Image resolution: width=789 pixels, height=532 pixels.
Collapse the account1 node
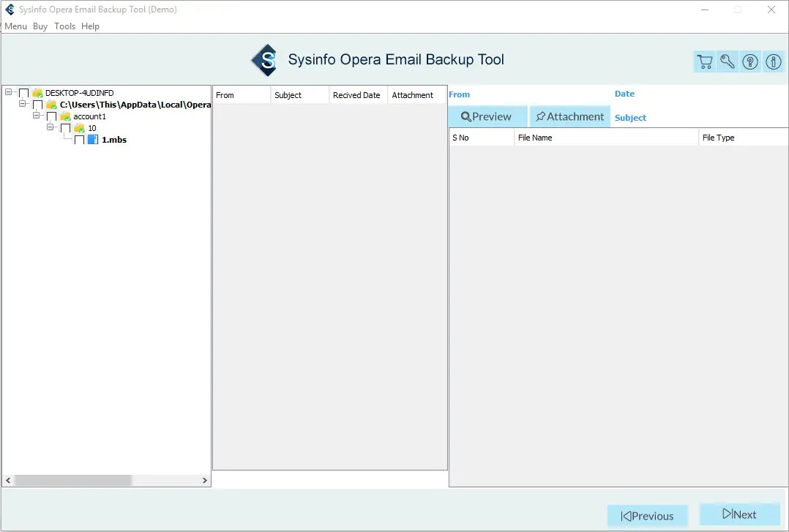[37, 116]
